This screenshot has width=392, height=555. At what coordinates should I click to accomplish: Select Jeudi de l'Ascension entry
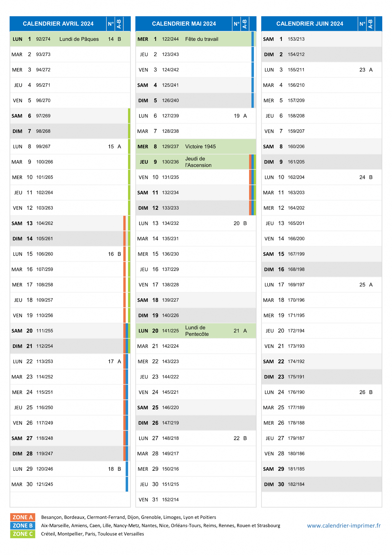(198, 162)
